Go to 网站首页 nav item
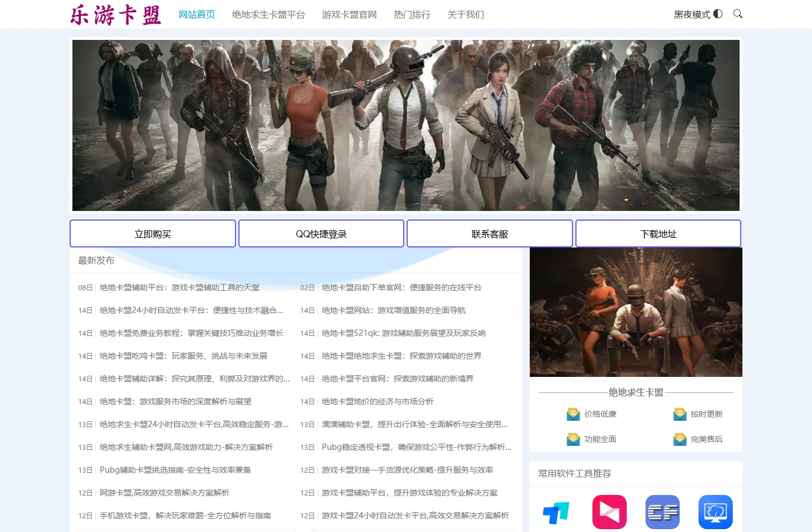Screen dimensions: 812x532 pos(197,14)
